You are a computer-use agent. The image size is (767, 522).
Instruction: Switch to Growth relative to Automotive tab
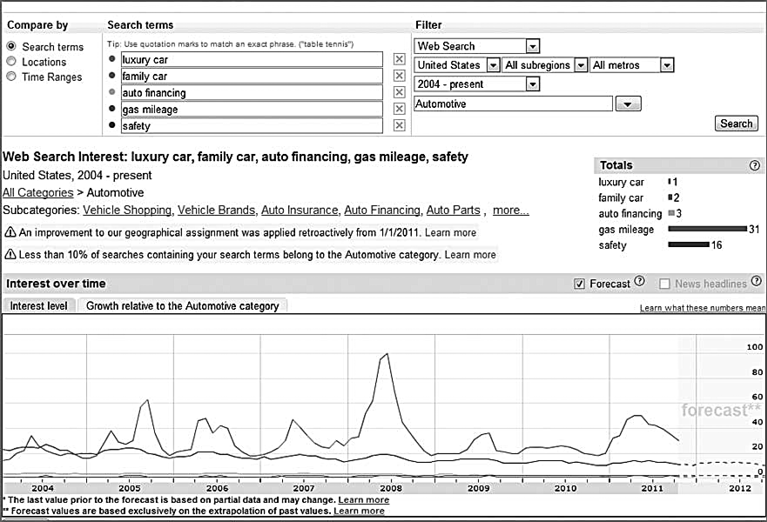[182, 306]
